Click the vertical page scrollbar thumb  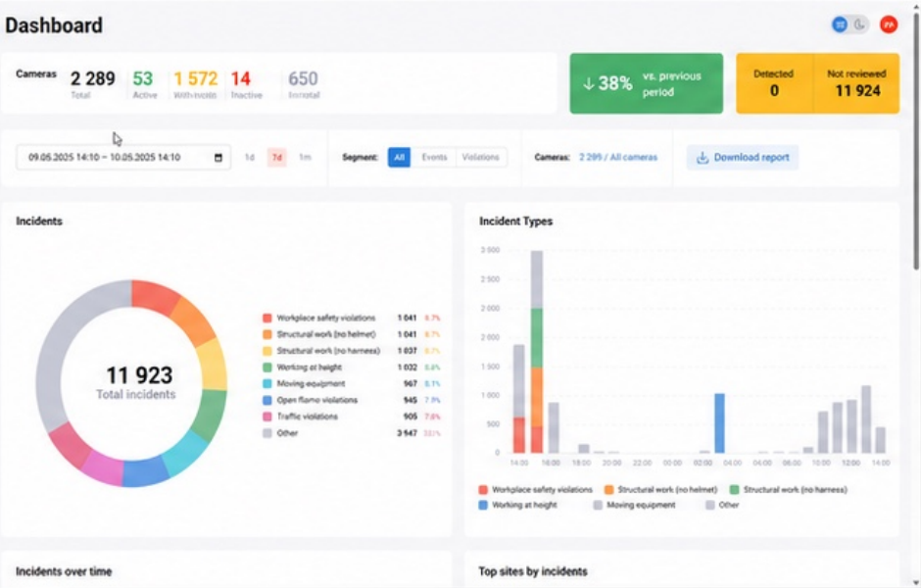[916, 140]
